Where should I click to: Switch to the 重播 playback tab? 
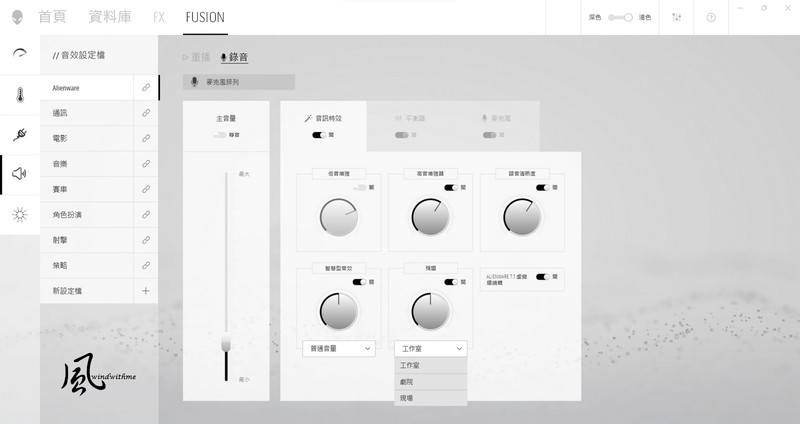(196, 57)
